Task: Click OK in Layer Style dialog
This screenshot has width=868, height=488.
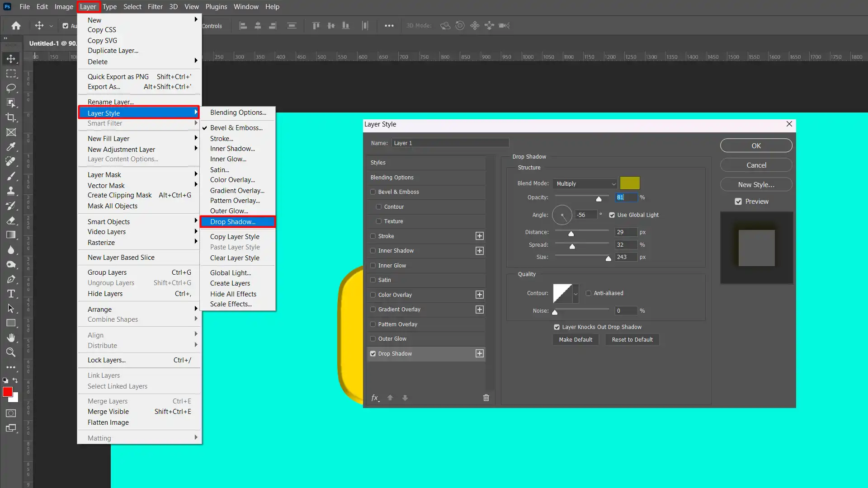Action: point(756,145)
